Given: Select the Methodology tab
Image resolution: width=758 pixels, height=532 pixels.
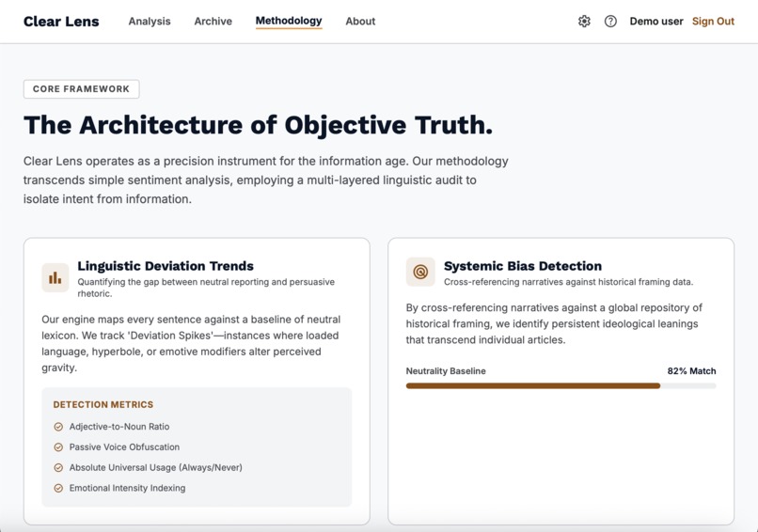Looking at the screenshot, I should click(289, 21).
